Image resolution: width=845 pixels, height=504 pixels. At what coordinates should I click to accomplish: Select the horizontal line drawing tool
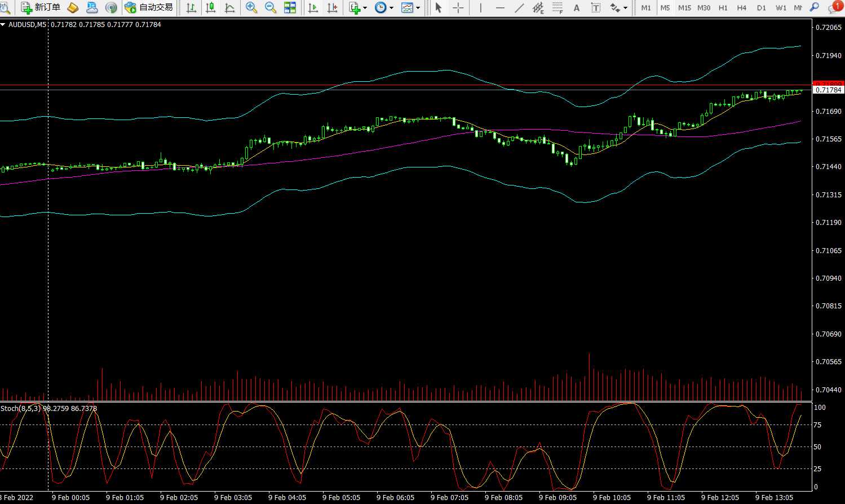pos(500,7)
